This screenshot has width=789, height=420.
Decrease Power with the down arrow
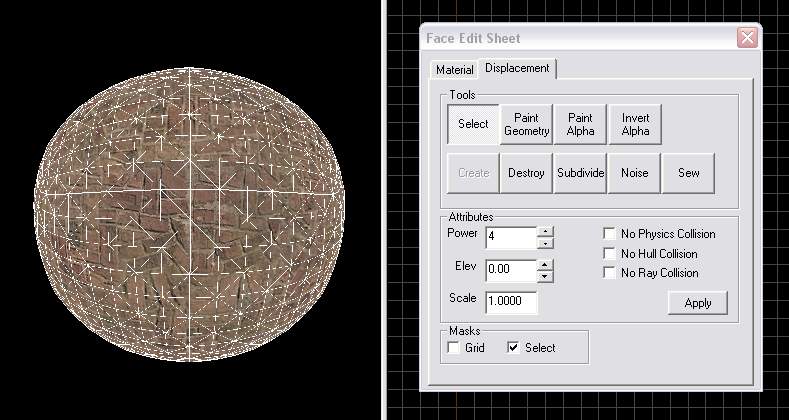click(x=545, y=243)
